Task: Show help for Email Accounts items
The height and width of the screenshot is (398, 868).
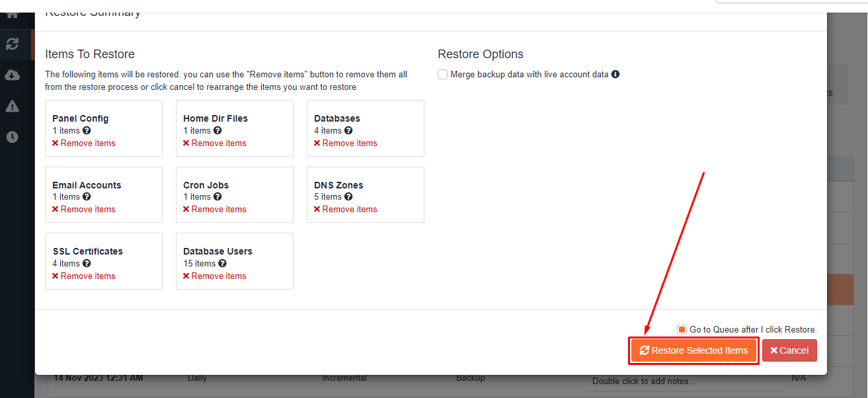Action: [x=87, y=197]
